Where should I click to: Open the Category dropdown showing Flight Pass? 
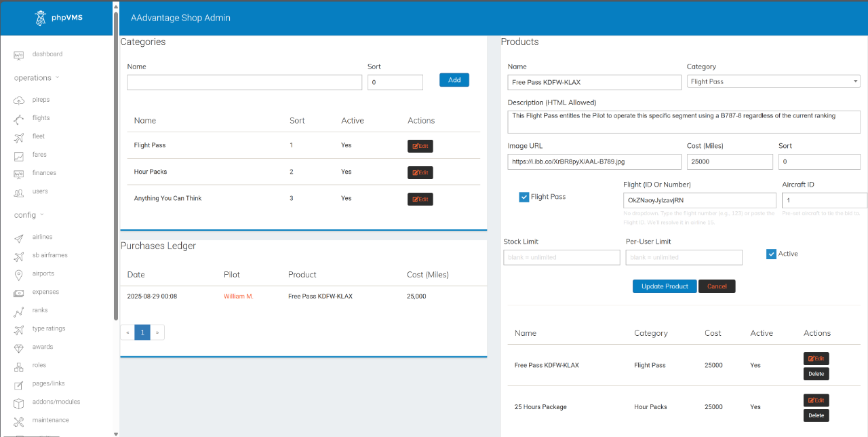pyautogui.click(x=773, y=81)
